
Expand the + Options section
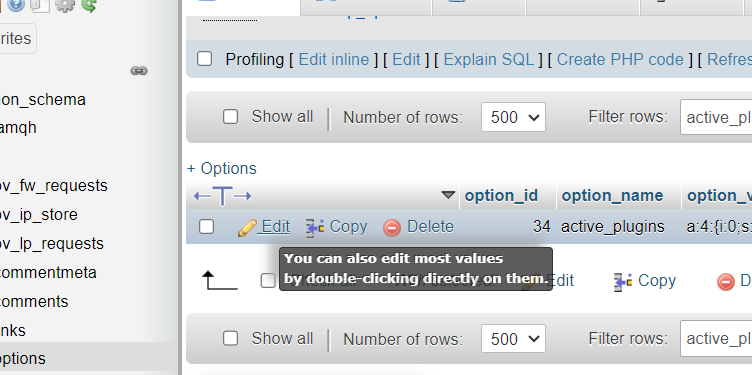coord(222,168)
